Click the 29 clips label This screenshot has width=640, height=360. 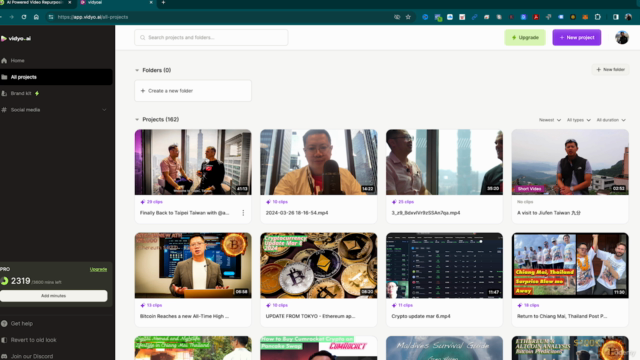(x=152, y=202)
